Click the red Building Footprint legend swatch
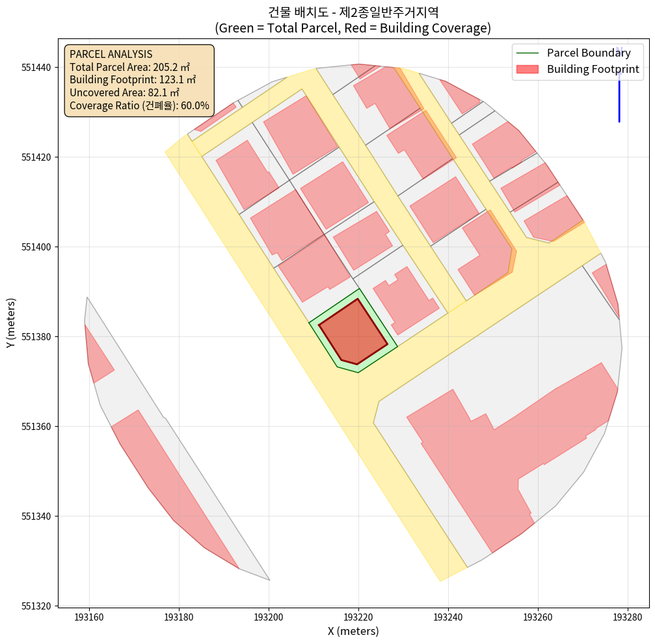Viewport: 655px width, 644px height. click(x=528, y=69)
